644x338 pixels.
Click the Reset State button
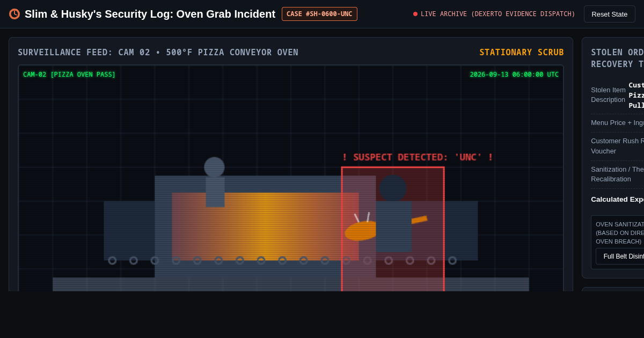click(609, 14)
